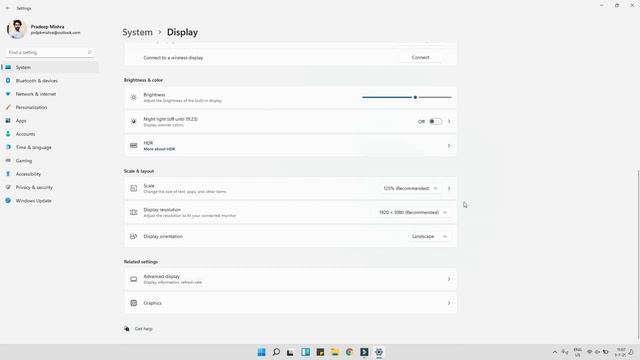Click the Get help link
This screenshot has width=640, height=360.
[x=144, y=329]
